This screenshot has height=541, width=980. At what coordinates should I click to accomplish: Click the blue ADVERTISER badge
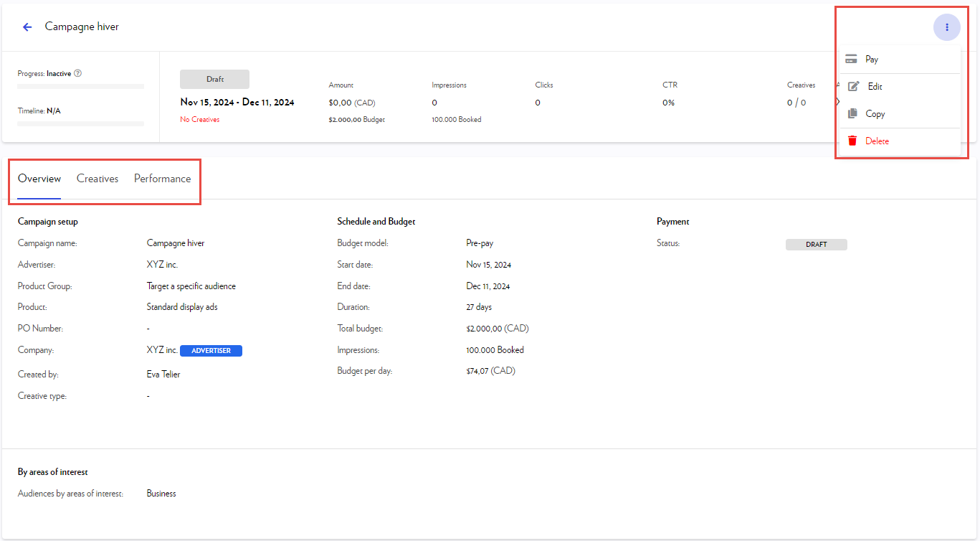tap(211, 351)
